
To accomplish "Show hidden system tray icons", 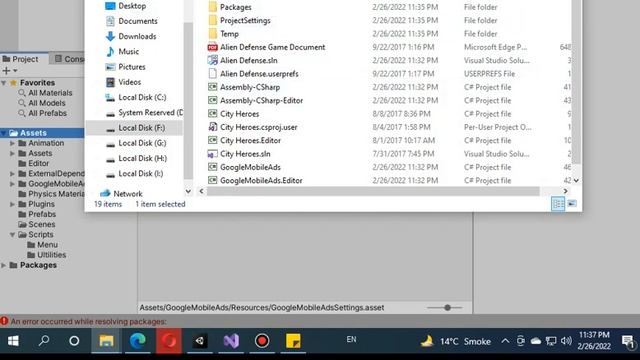I will 505,341.
